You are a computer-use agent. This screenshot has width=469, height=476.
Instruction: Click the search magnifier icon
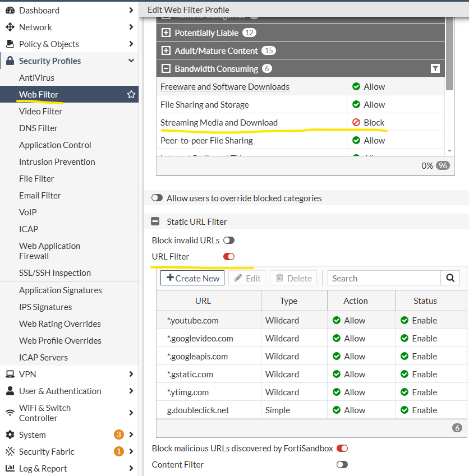(x=450, y=278)
